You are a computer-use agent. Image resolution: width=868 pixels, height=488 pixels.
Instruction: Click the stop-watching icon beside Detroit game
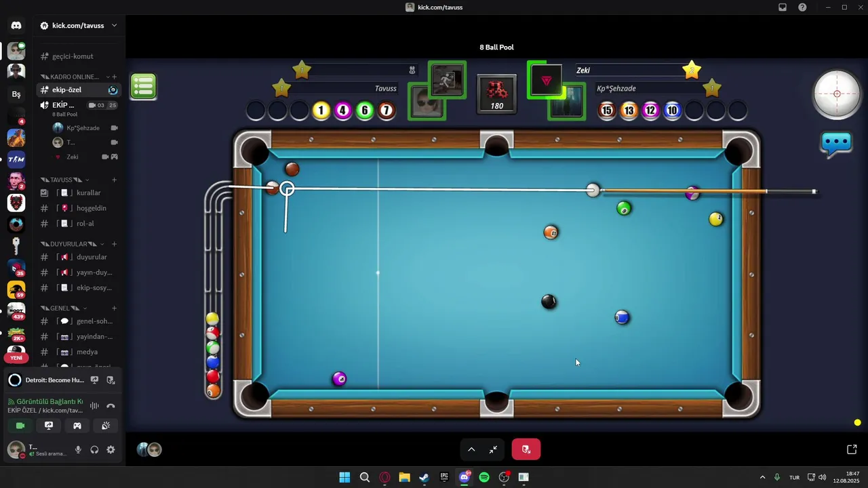coord(111,380)
